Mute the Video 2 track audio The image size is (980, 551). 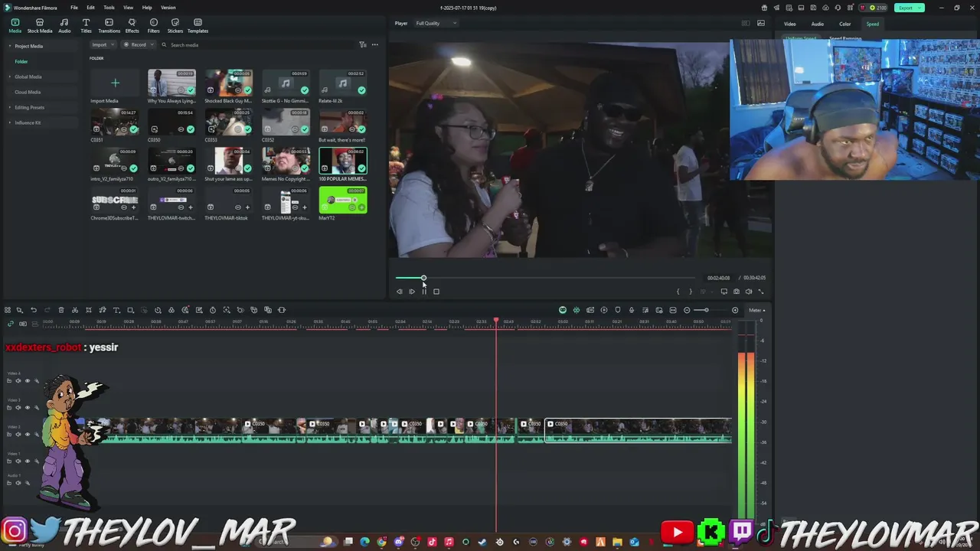[x=18, y=434]
